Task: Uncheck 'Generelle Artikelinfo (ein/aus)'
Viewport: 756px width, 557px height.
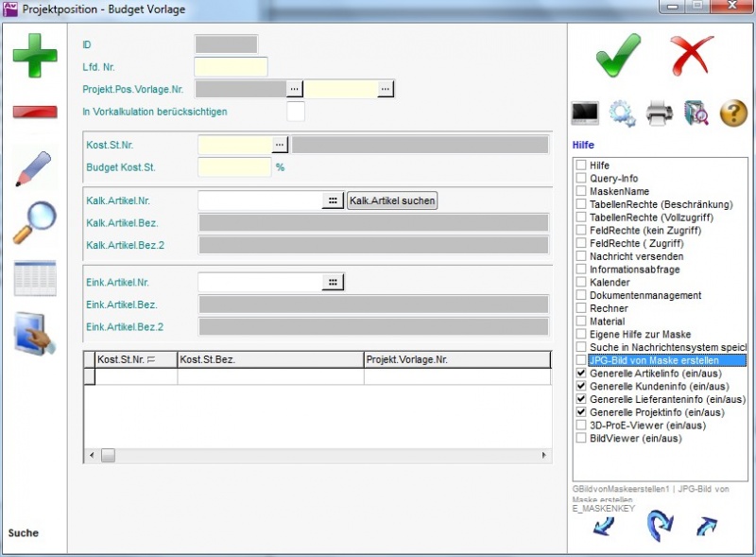Action: [581, 374]
